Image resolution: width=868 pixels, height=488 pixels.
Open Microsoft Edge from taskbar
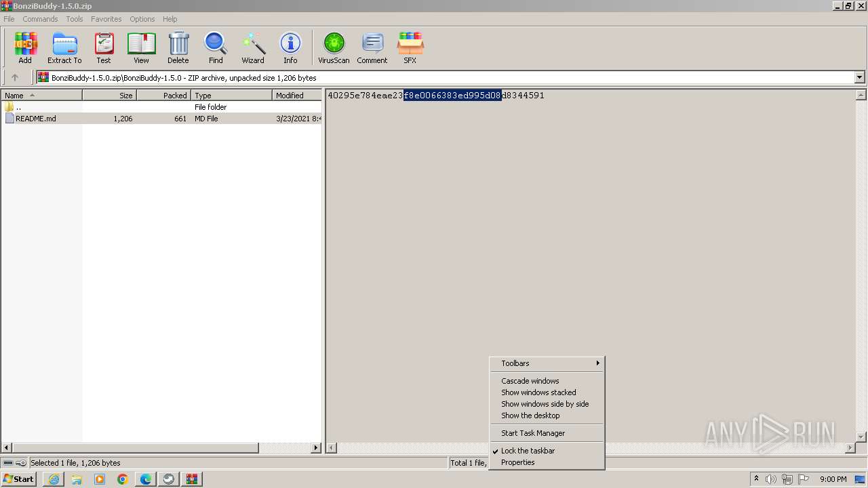tap(146, 479)
